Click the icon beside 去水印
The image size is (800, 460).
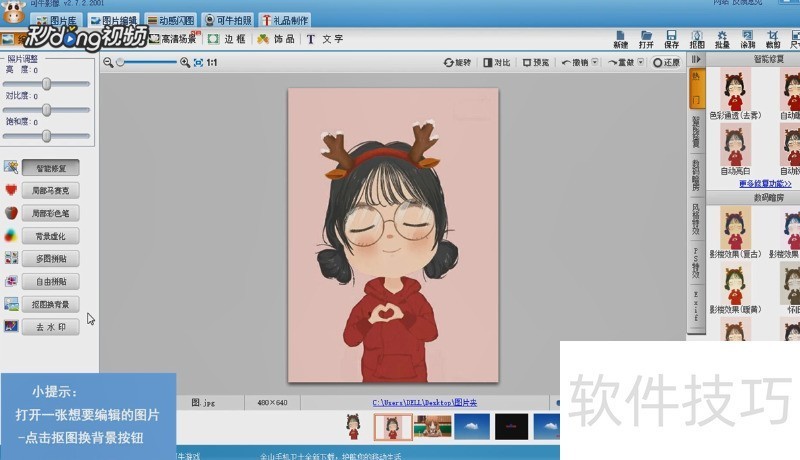point(11,326)
